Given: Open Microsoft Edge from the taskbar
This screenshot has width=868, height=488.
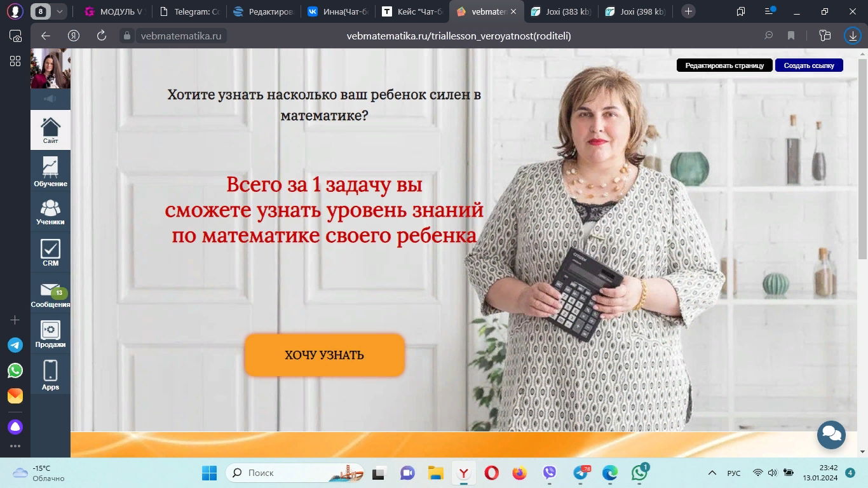Looking at the screenshot, I should (610, 473).
